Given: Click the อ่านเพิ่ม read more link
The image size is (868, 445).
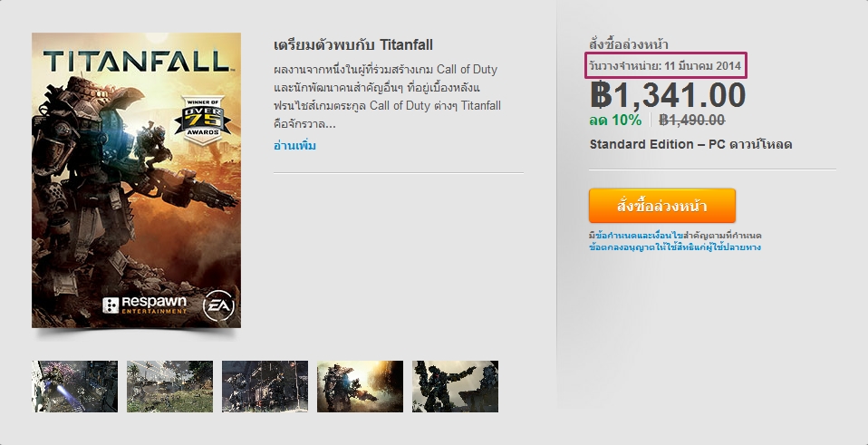Looking at the screenshot, I should pyautogui.click(x=294, y=146).
